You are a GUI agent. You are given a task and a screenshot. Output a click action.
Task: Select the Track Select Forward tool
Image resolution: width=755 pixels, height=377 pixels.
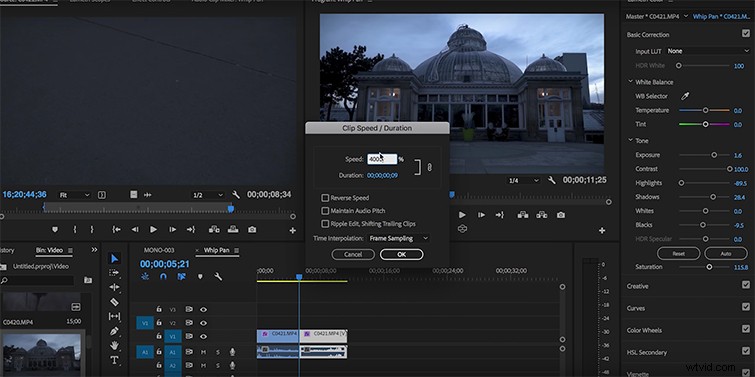point(114,273)
